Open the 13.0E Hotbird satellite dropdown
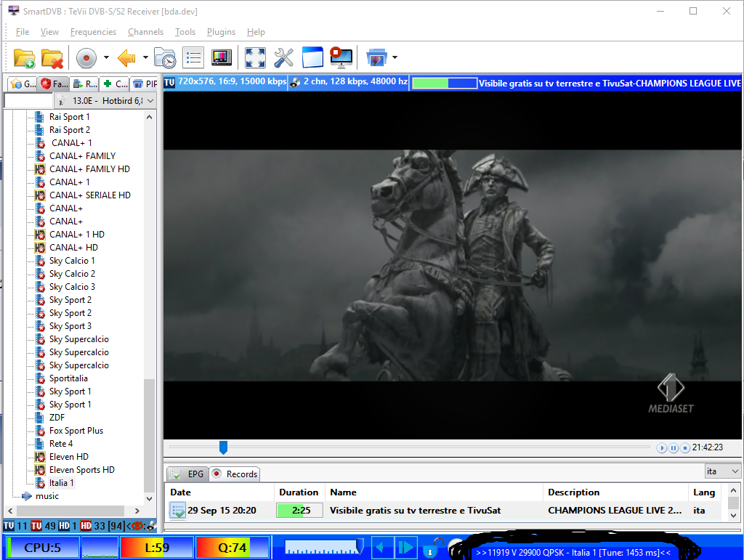Image resolution: width=744 pixels, height=560 pixels. tap(106, 100)
